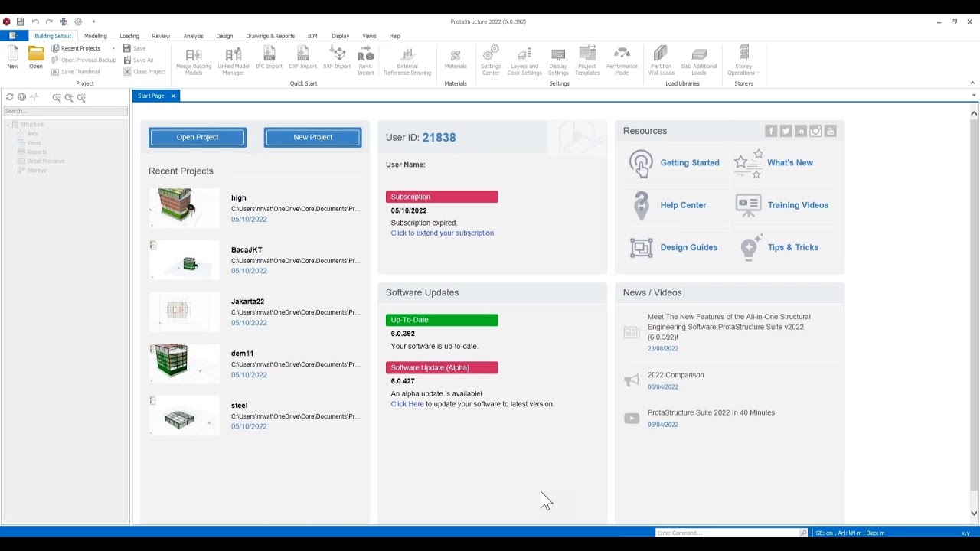Screen dimensions: 980x551
Task: Open Slab Additional Loads library
Action: tap(699, 61)
